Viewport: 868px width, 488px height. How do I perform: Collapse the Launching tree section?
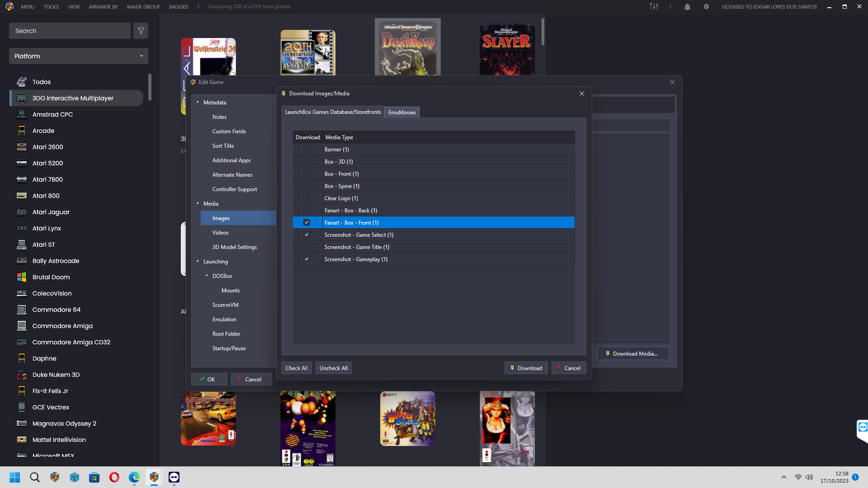[x=198, y=261]
